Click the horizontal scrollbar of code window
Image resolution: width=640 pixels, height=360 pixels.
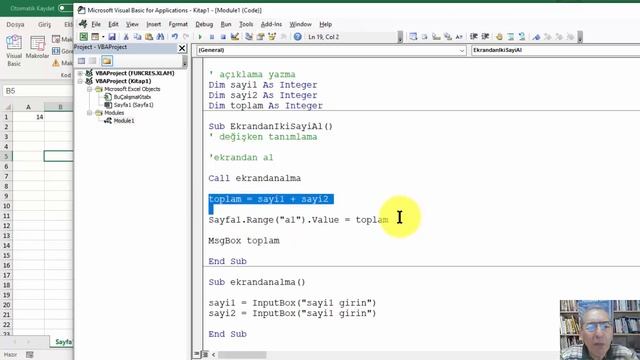[242, 355]
